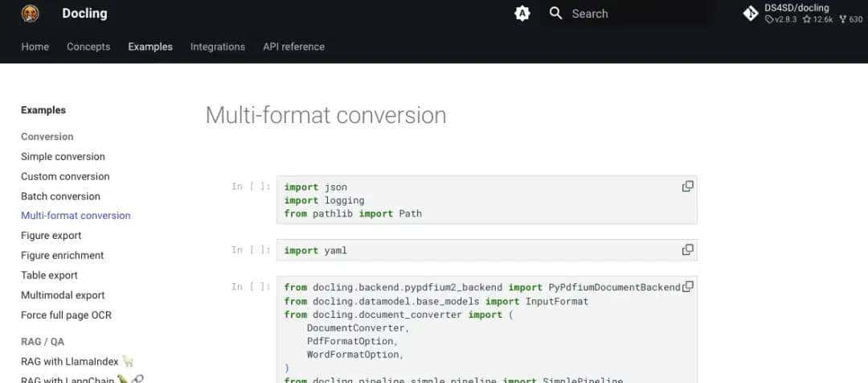This screenshot has height=383, width=868.
Task: Copy the docling backend imports cell
Action: pos(688,286)
